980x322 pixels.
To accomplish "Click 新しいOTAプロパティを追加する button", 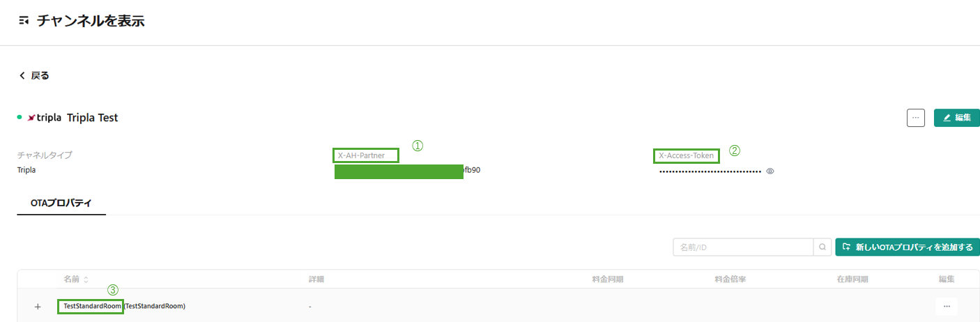I will point(907,247).
